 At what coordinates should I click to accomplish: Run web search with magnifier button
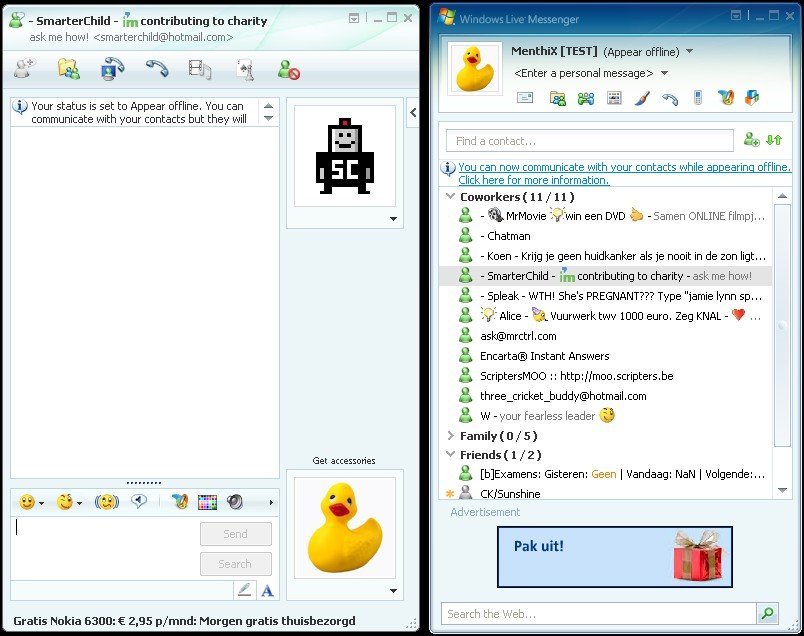click(x=767, y=613)
